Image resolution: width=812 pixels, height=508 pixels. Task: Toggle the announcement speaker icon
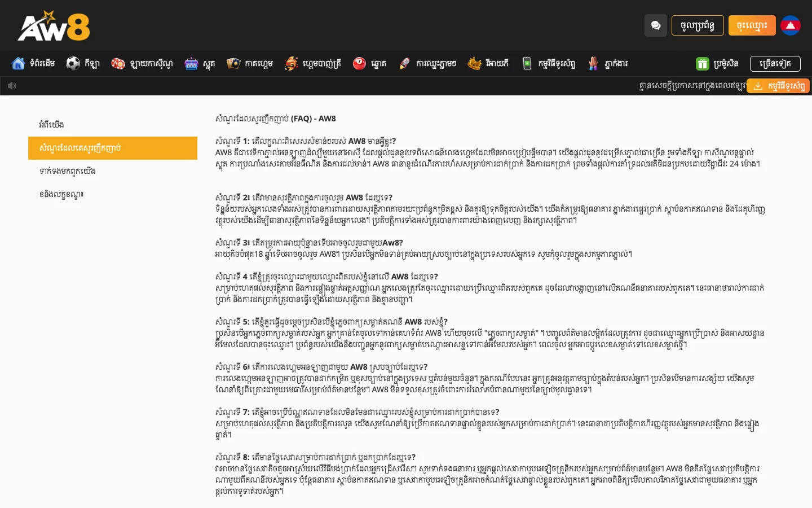tap(12, 86)
